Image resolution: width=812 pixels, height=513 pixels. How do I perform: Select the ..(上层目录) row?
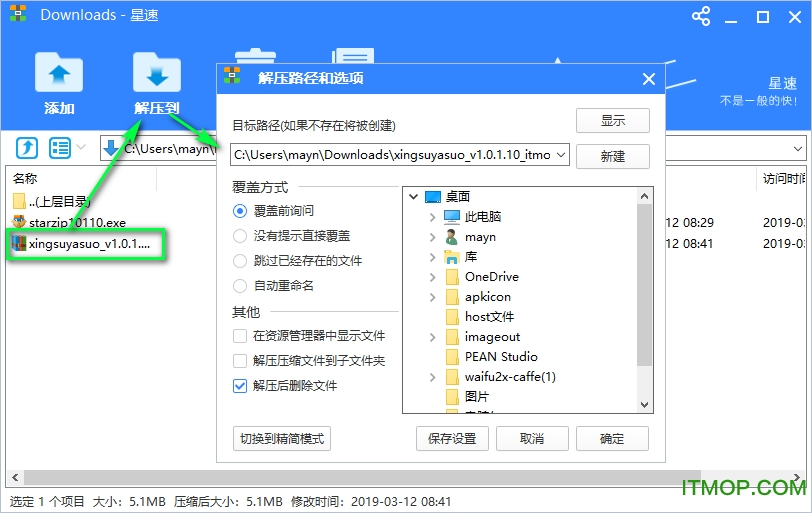[52, 201]
